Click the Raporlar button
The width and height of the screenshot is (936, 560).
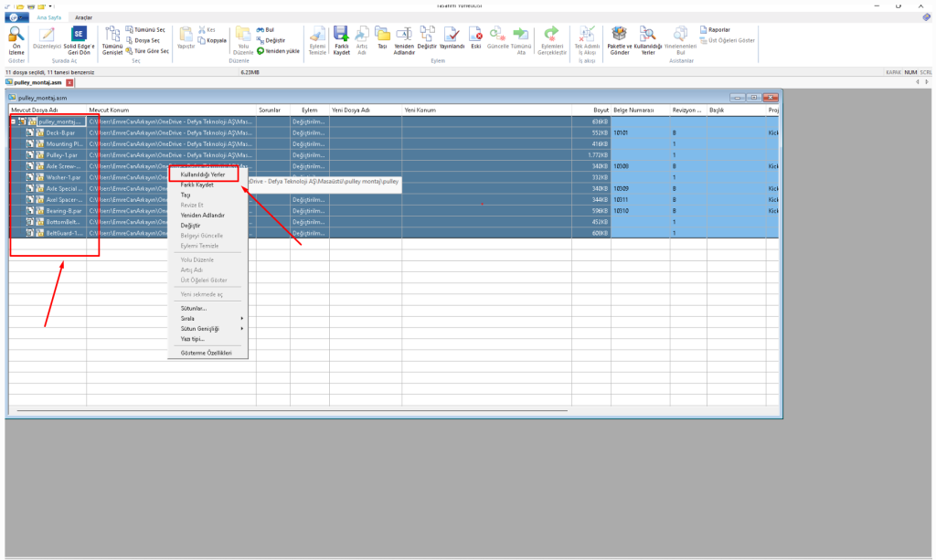(714, 29)
